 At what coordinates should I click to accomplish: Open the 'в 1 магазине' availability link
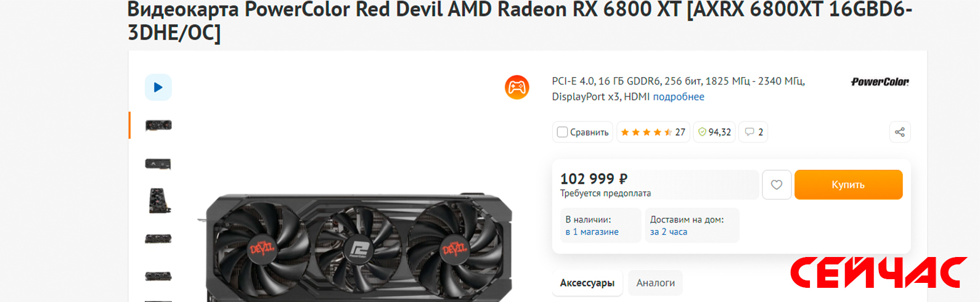click(592, 232)
